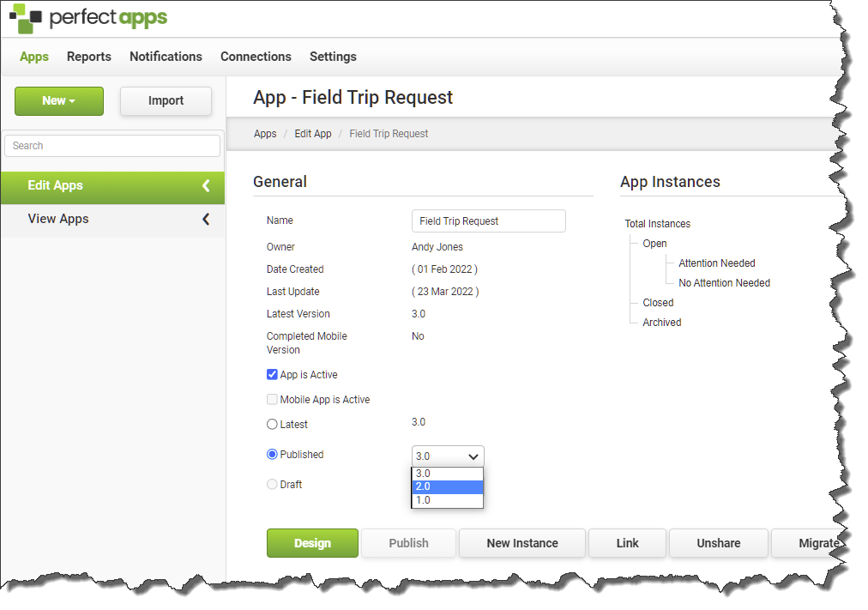Open the New dropdown button
The image size is (868, 610).
point(58,101)
